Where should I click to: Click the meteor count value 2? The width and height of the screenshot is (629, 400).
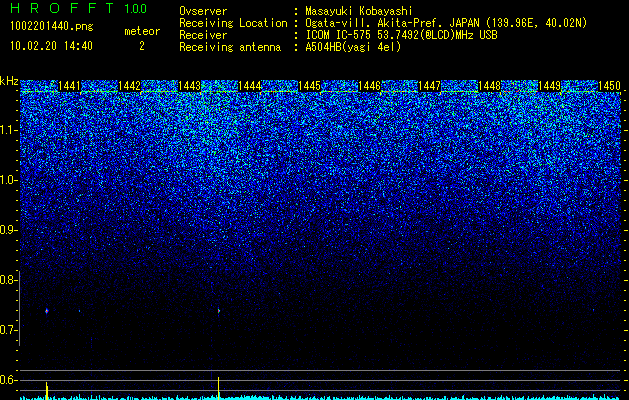click(x=142, y=46)
